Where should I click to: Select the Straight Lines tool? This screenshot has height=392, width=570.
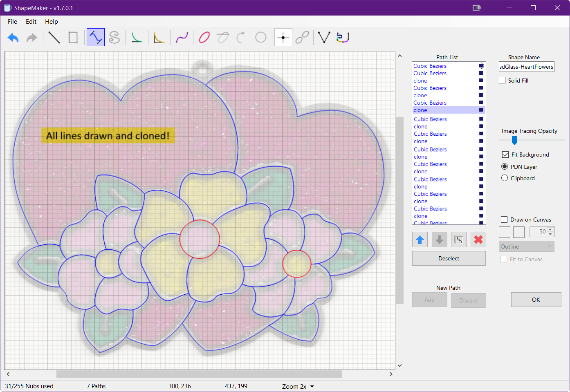[x=54, y=38]
